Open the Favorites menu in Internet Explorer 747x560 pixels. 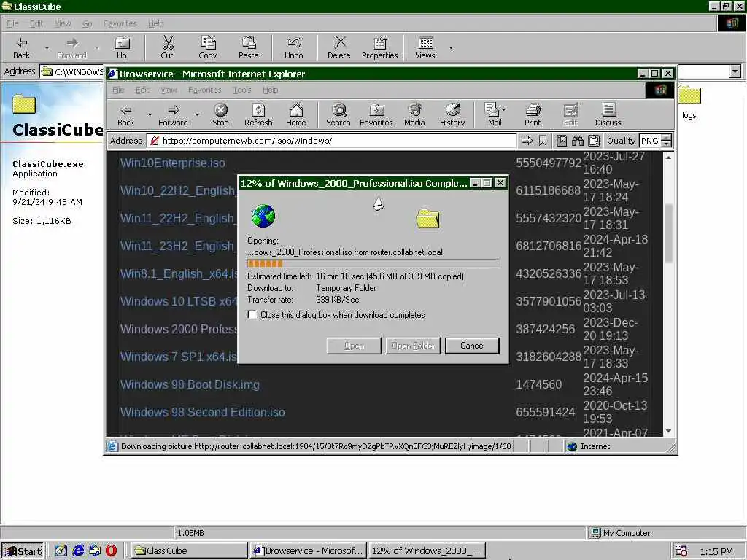[204, 90]
